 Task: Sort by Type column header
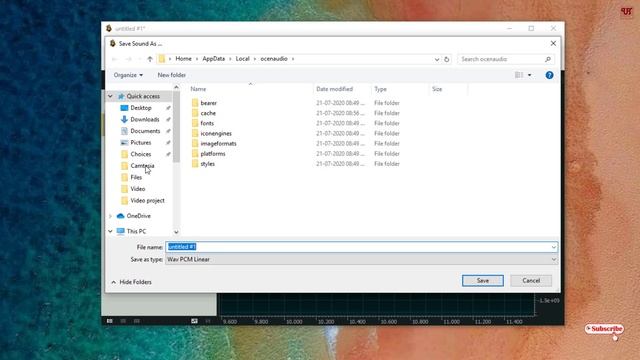point(380,89)
